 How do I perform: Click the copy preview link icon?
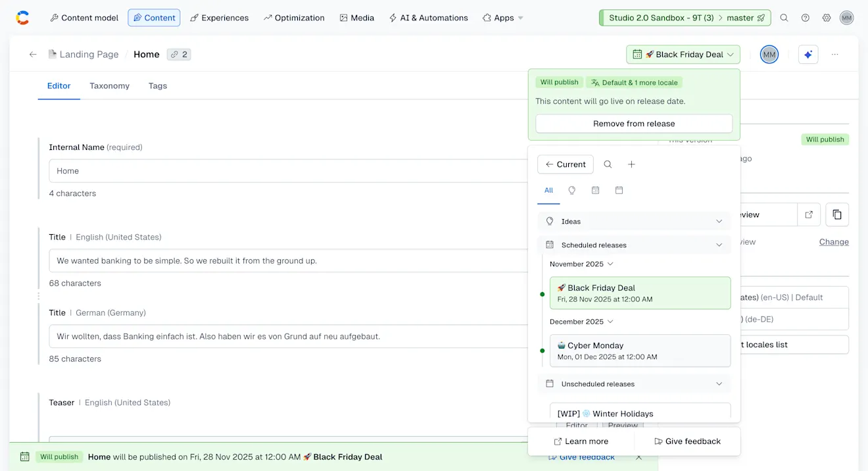point(837,214)
